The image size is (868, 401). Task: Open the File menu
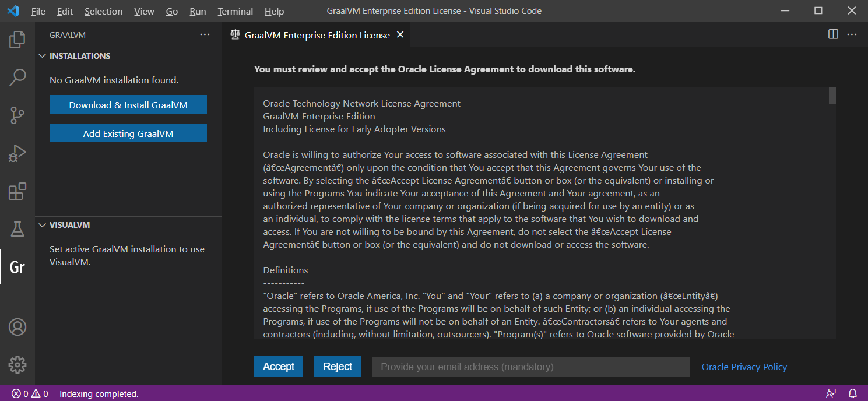pos(38,11)
